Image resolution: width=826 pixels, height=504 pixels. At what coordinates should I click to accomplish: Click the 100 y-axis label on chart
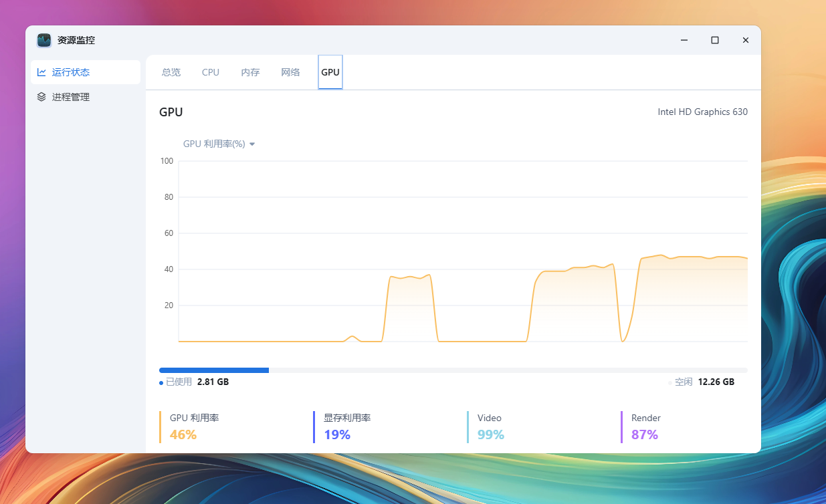(x=167, y=161)
